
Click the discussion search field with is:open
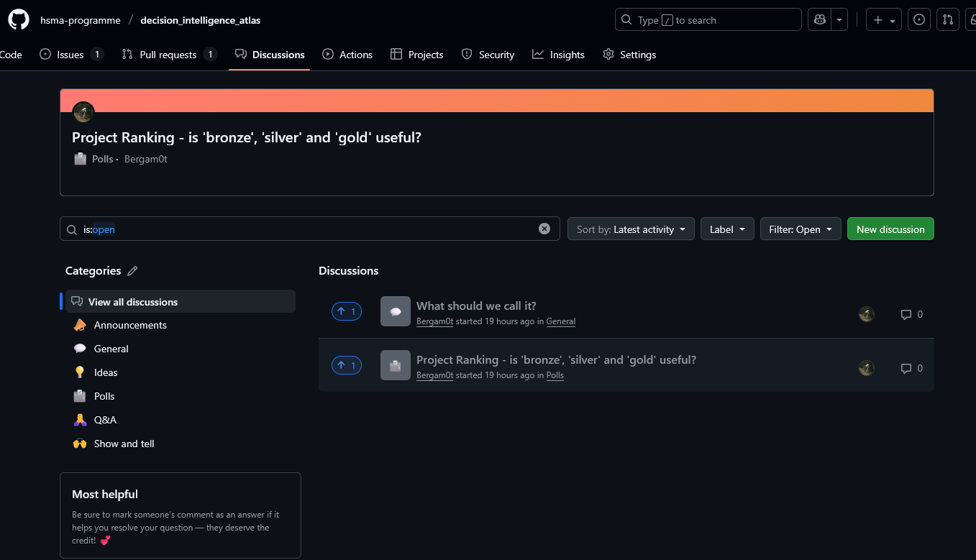coord(309,229)
